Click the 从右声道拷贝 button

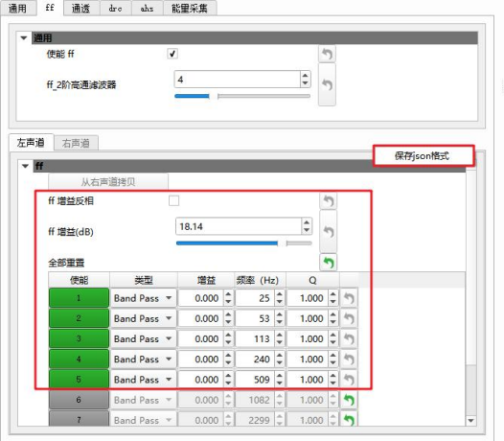pos(108,182)
